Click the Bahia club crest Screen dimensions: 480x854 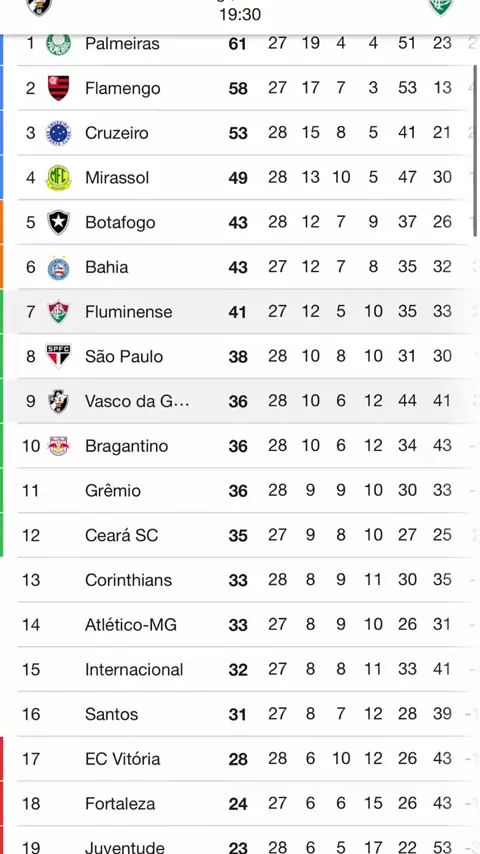(x=58, y=267)
